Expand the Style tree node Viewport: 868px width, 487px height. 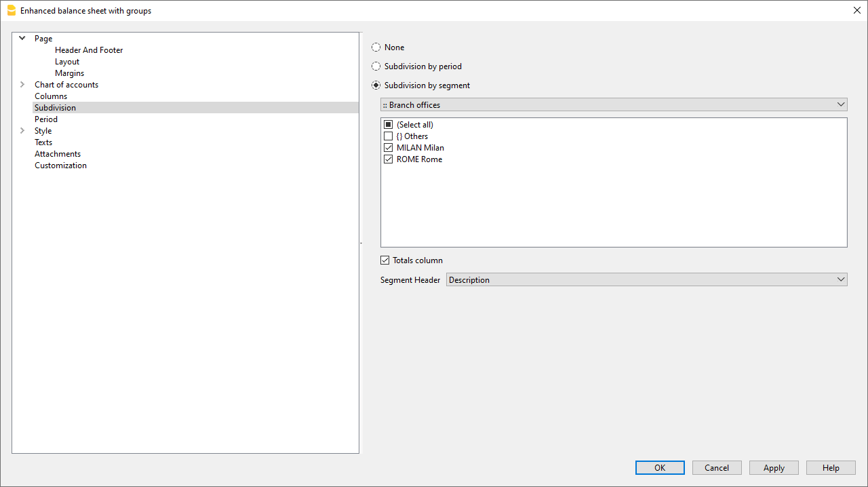click(22, 131)
